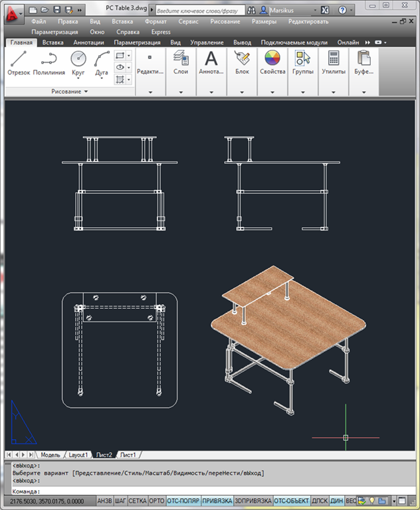Toggle ОТС-ПОЛЯР polar tracking
Image resolution: width=420 pixels, height=510 pixels.
[183, 501]
